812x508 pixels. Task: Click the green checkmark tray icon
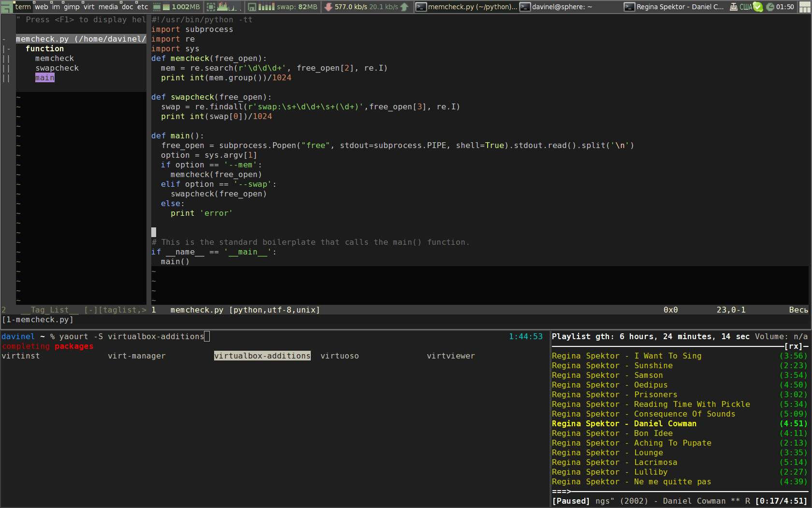(758, 7)
